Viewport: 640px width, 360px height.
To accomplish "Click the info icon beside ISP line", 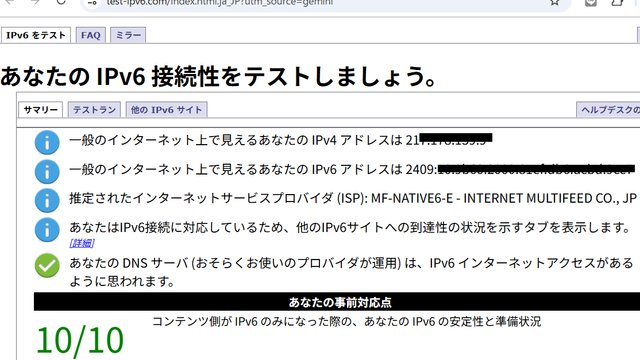I will pos(47,200).
